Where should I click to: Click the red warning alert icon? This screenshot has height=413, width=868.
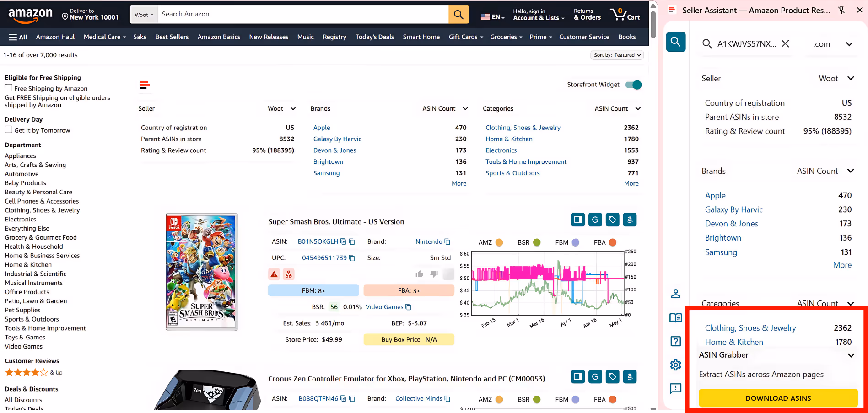(x=274, y=274)
